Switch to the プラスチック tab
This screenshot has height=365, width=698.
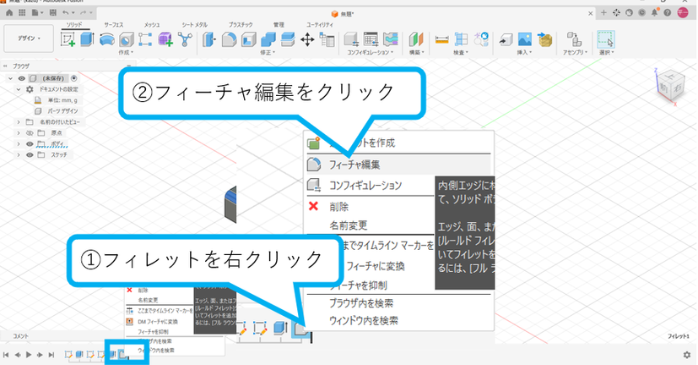240,25
